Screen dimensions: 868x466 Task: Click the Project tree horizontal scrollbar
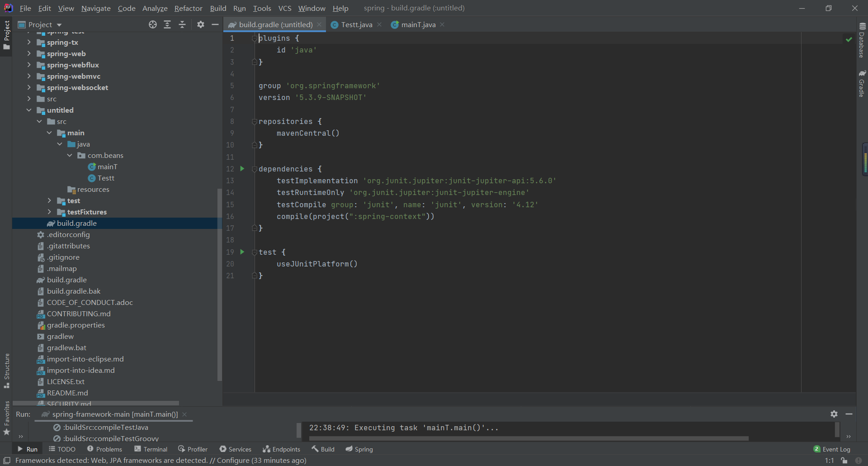[x=96, y=403]
